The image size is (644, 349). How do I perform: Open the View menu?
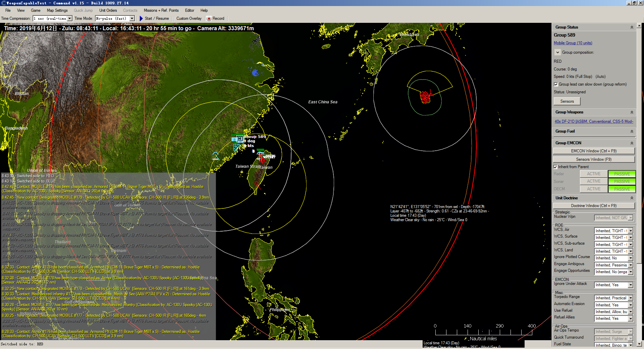click(x=21, y=10)
